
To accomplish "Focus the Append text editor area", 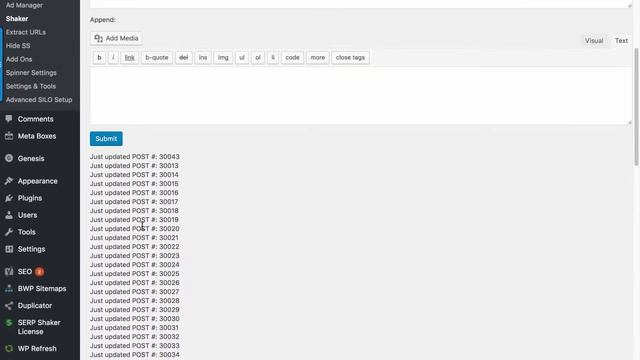I will pos(361,96).
